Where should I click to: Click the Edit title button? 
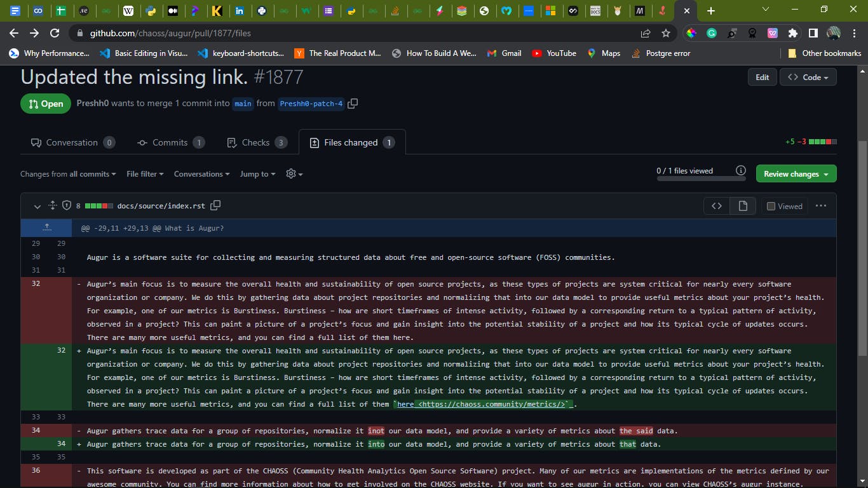point(762,77)
